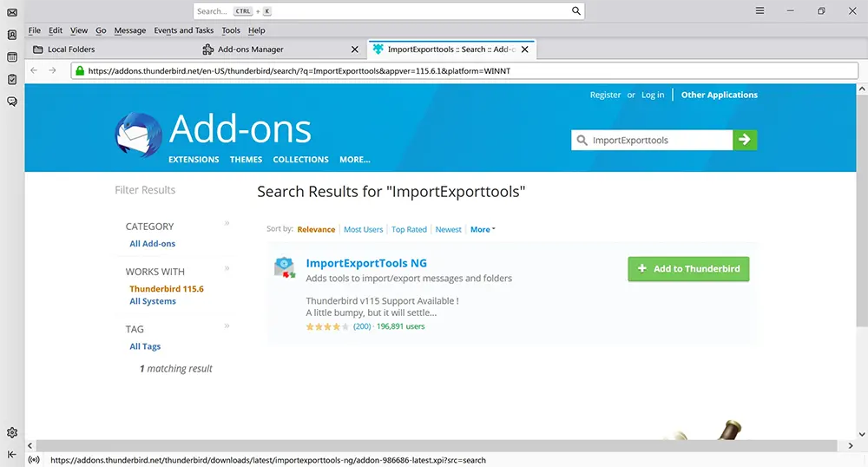
Task: Click the '196,891 users' text
Action: tap(401, 326)
